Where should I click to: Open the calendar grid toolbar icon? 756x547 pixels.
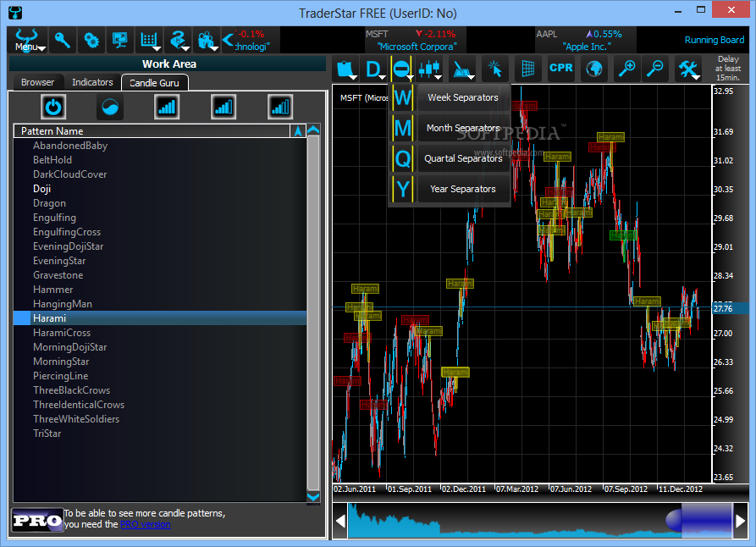coord(148,40)
